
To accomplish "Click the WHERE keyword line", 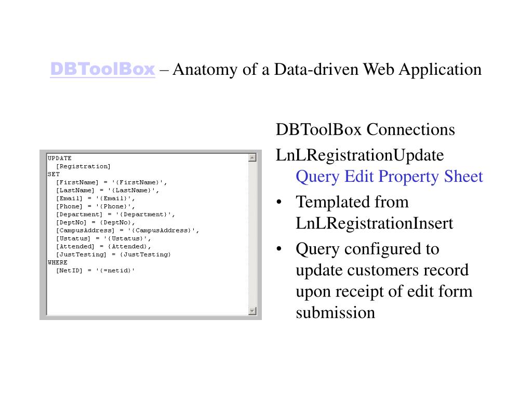I will click(58, 262).
